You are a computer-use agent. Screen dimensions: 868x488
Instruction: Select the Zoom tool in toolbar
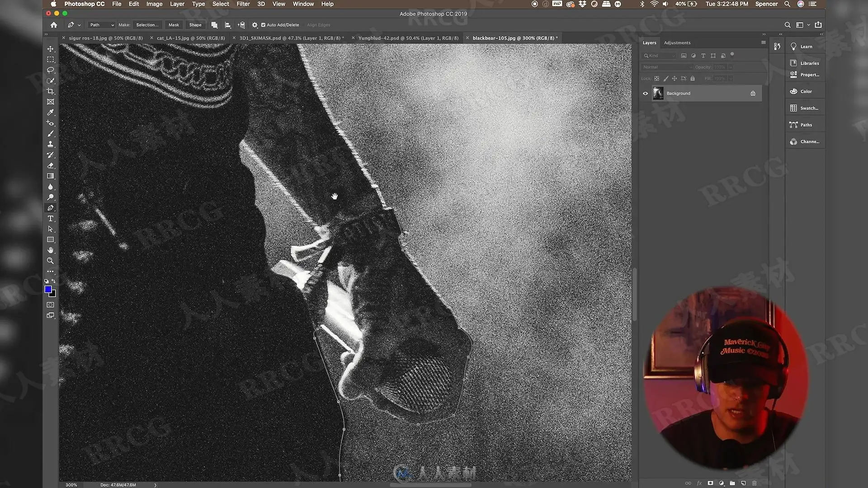pos(51,261)
